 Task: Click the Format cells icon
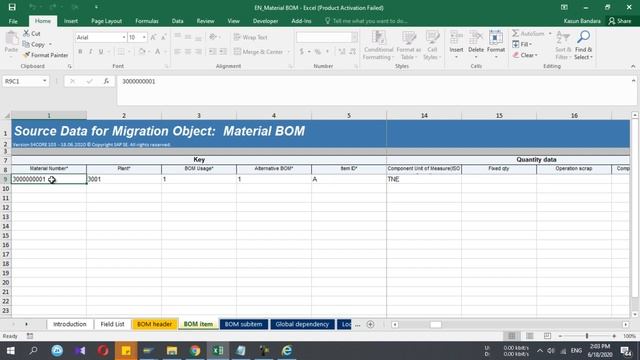click(x=496, y=38)
